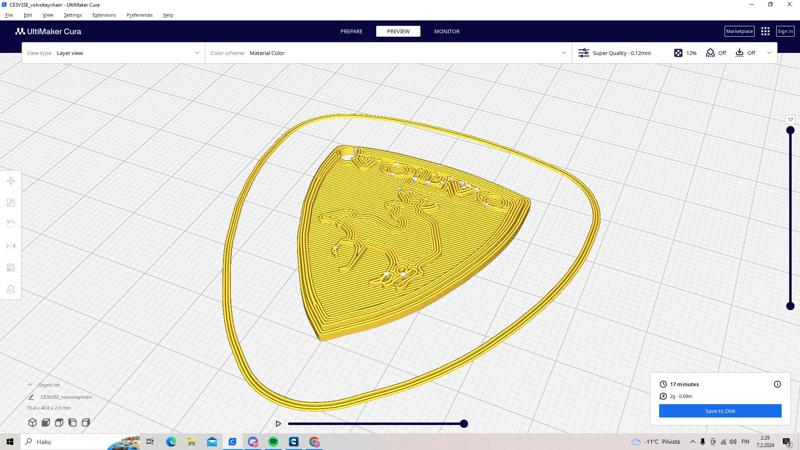The image size is (800, 450).
Task: Open the Help menu
Action: 168,15
